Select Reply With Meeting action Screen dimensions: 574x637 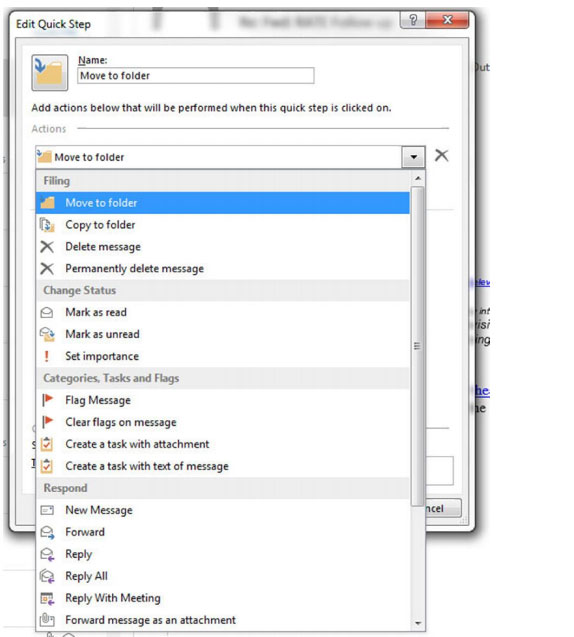223,598
